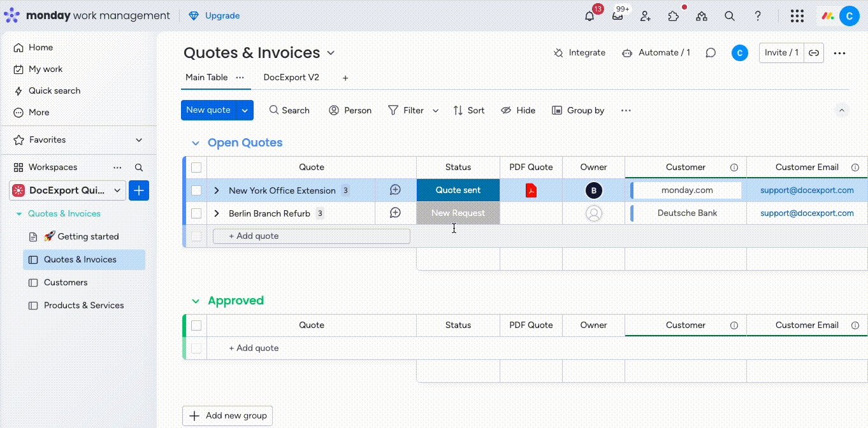Click the invite members icon in top bar
868x428 pixels.
(646, 16)
